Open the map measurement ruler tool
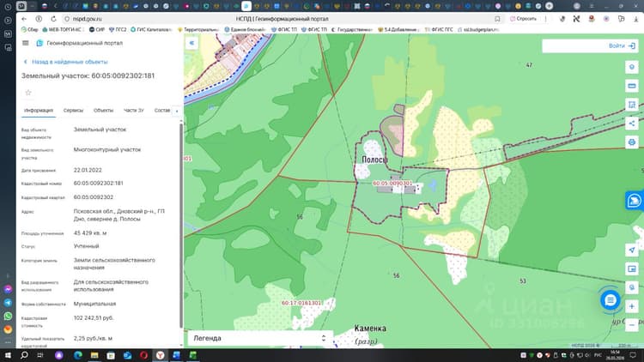The height and width of the screenshot is (362, 644). pos(632,86)
